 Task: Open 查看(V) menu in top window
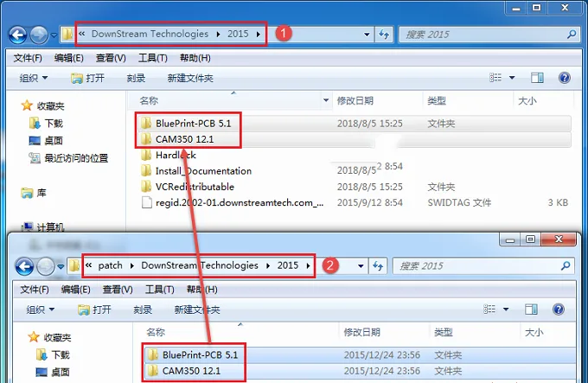point(111,58)
